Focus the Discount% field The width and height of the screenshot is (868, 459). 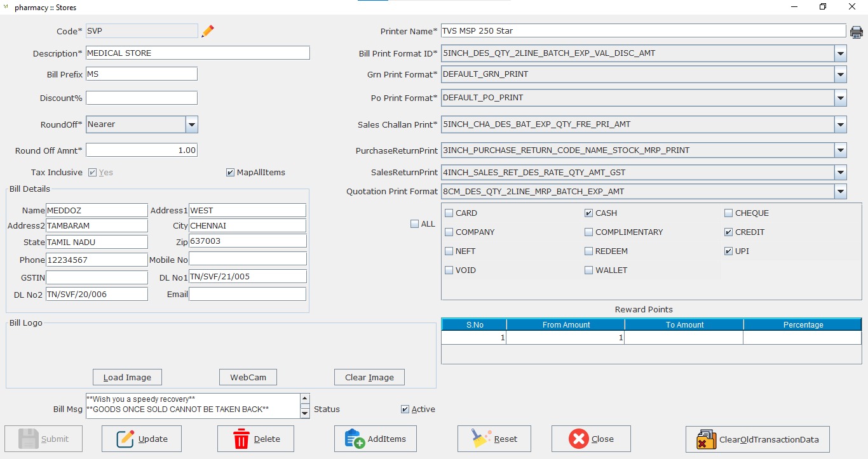[x=142, y=98]
